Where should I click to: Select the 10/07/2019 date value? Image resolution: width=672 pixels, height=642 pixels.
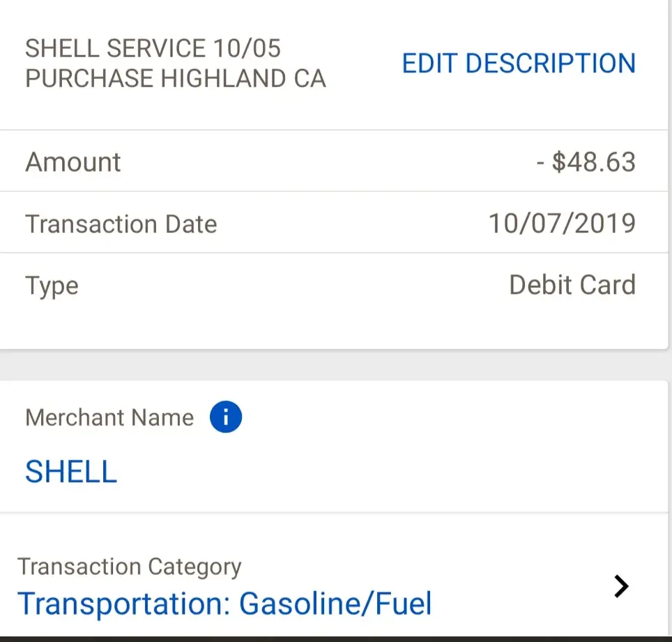(x=561, y=224)
